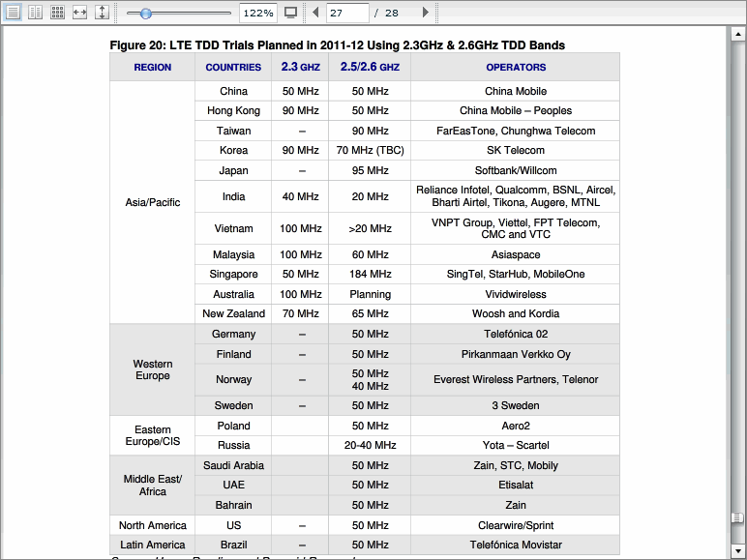
Task: Select the Middle East/Africa region cell
Action: [153, 486]
